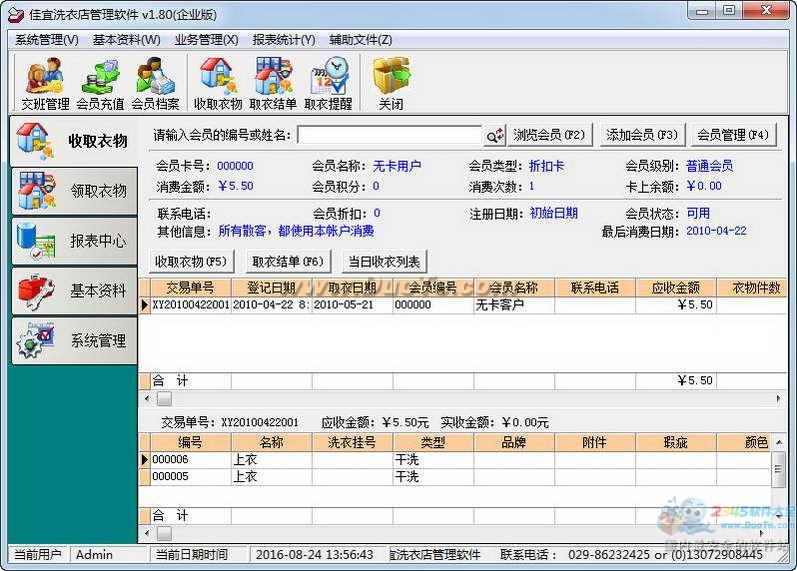Image resolution: width=797 pixels, height=571 pixels.
Task: Click 瑕疵 column header
Action: click(676, 442)
